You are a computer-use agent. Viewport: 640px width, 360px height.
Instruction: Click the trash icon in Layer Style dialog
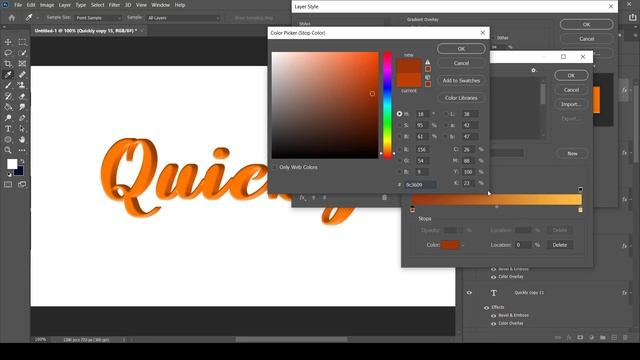(384, 198)
